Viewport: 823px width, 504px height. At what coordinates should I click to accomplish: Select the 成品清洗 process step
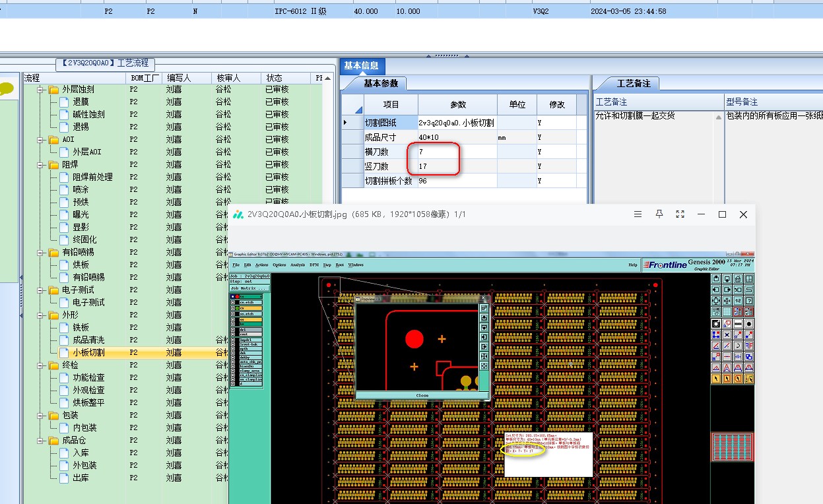click(88, 340)
